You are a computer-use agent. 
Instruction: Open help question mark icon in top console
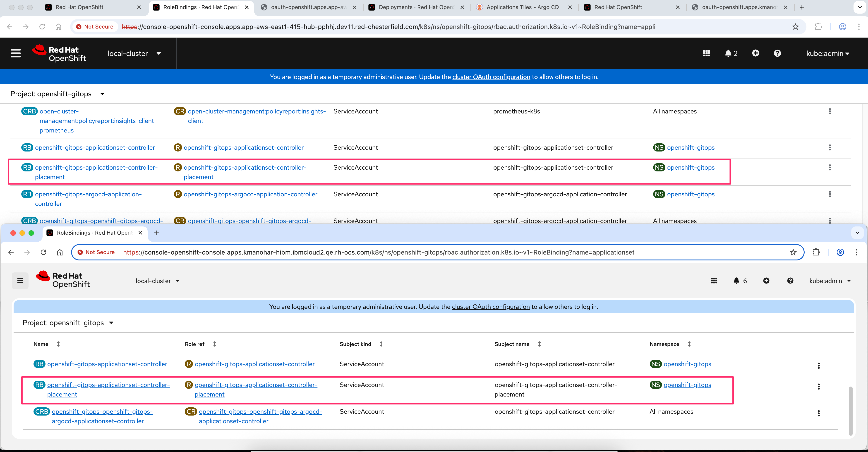point(777,53)
